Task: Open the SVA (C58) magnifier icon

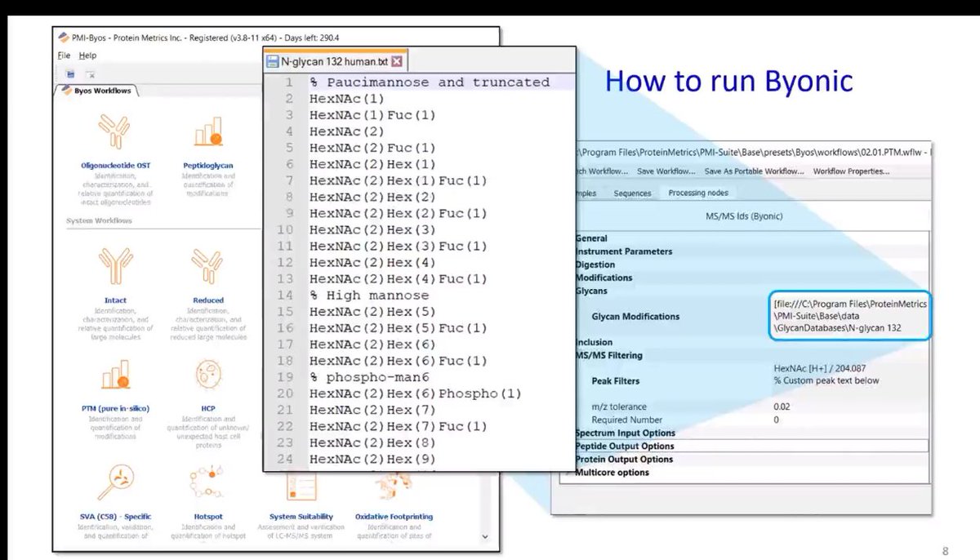Action: tap(115, 482)
